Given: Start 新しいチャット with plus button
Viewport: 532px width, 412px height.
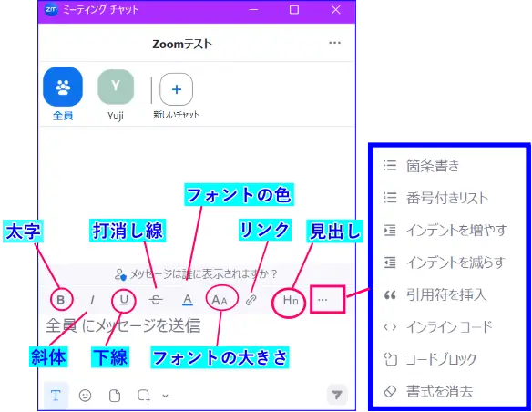Looking at the screenshot, I should click(x=177, y=89).
